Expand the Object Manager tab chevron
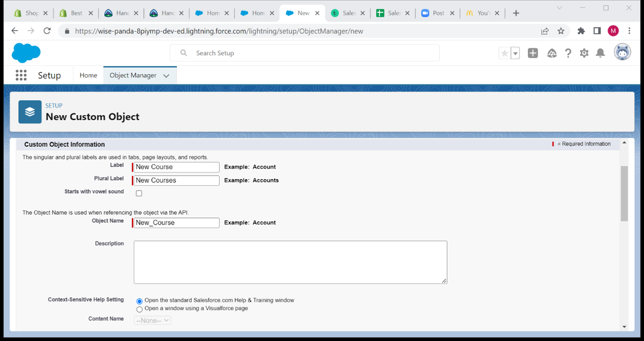 click(166, 76)
